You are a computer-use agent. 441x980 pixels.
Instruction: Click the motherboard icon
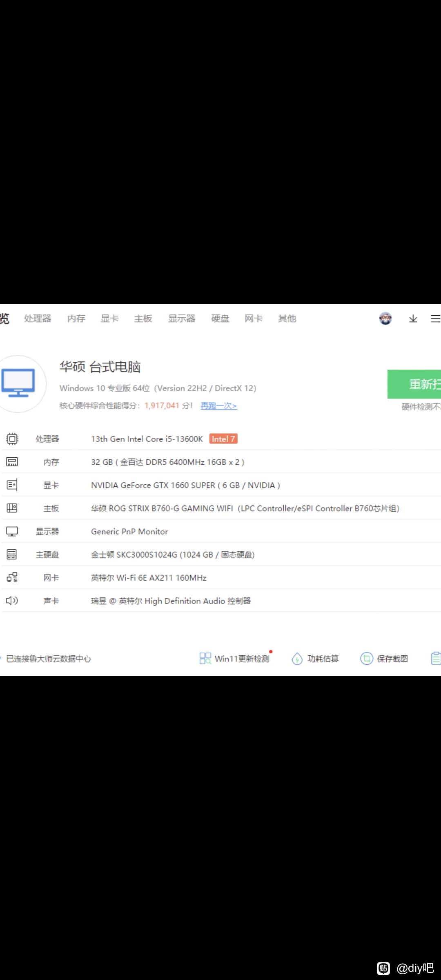(x=12, y=508)
